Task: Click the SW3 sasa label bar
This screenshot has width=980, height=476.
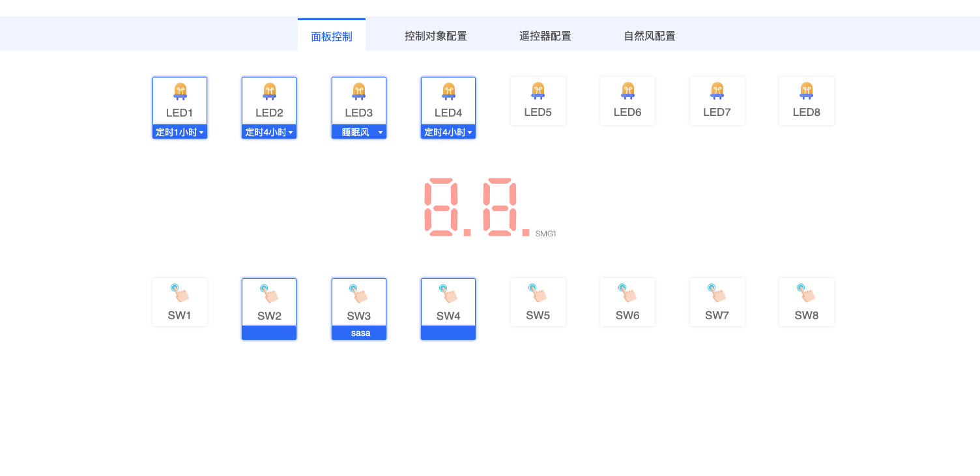Action: point(359,333)
